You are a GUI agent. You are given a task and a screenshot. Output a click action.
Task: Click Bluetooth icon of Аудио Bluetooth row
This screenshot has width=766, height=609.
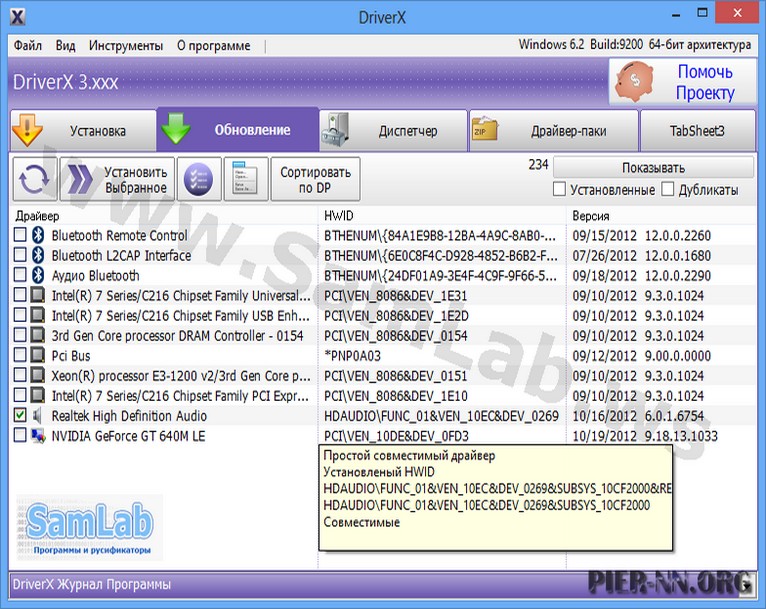tap(38, 275)
